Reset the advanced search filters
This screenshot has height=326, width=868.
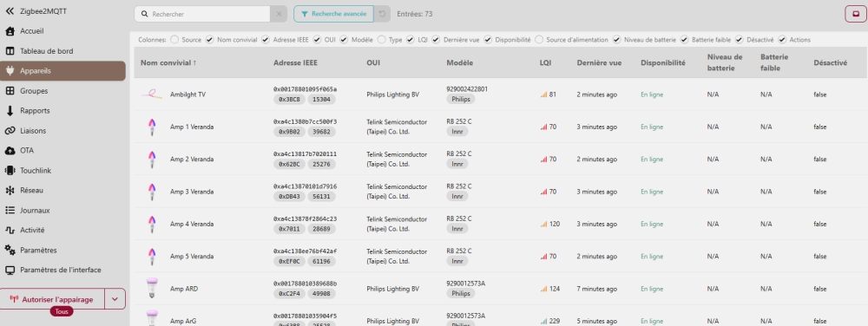click(x=382, y=14)
